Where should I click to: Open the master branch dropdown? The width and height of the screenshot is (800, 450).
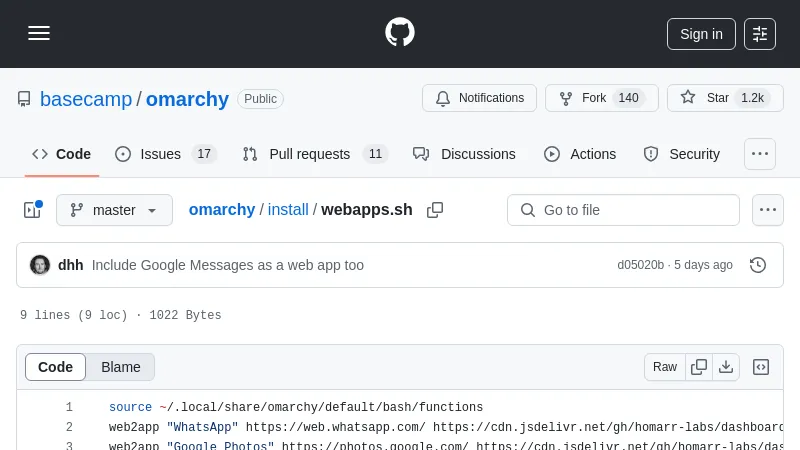114,210
